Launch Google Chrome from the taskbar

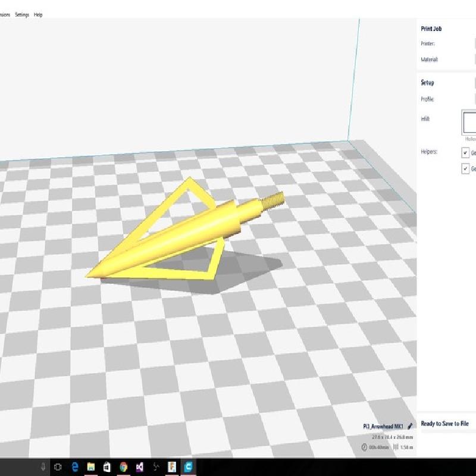123,466
